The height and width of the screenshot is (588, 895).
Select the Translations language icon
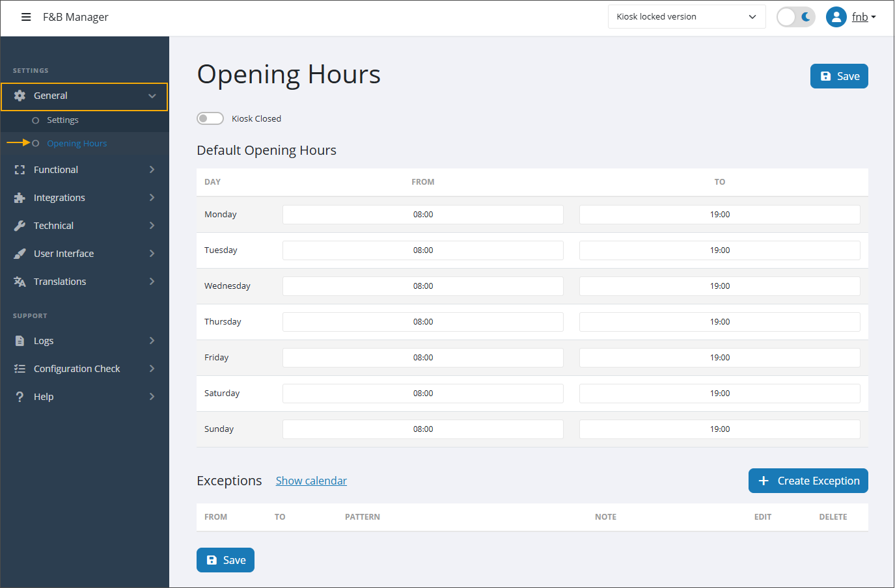[x=20, y=281]
